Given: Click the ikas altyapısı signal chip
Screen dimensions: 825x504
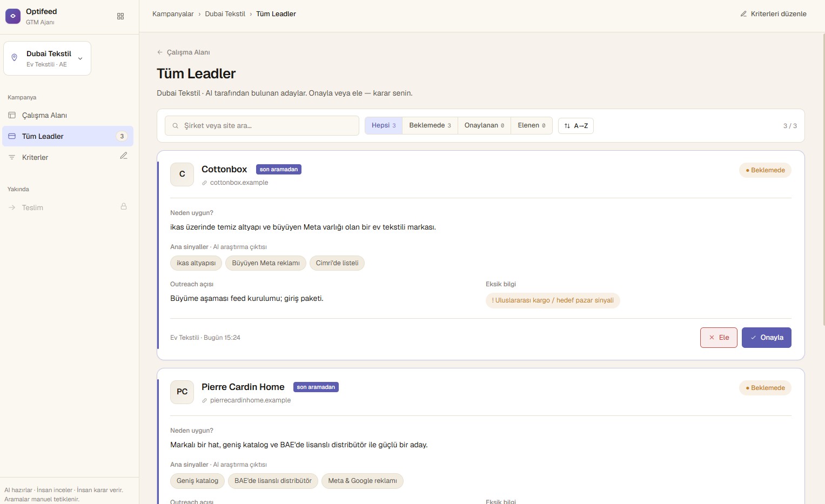Looking at the screenshot, I should (x=196, y=263).
